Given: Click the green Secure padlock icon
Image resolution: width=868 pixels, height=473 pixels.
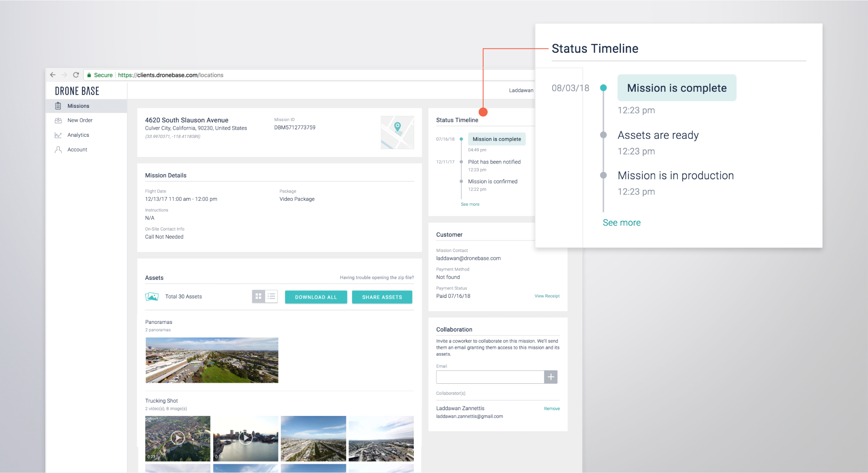Looking at the screenshot, I should 89,75.
